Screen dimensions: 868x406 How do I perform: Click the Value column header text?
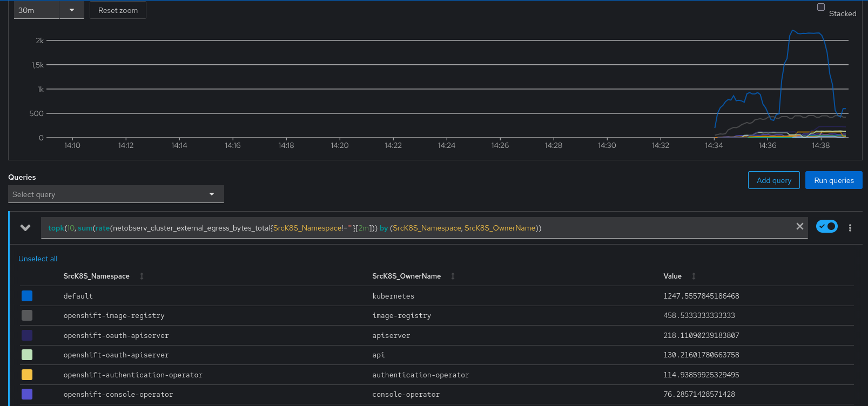(672, 276)
